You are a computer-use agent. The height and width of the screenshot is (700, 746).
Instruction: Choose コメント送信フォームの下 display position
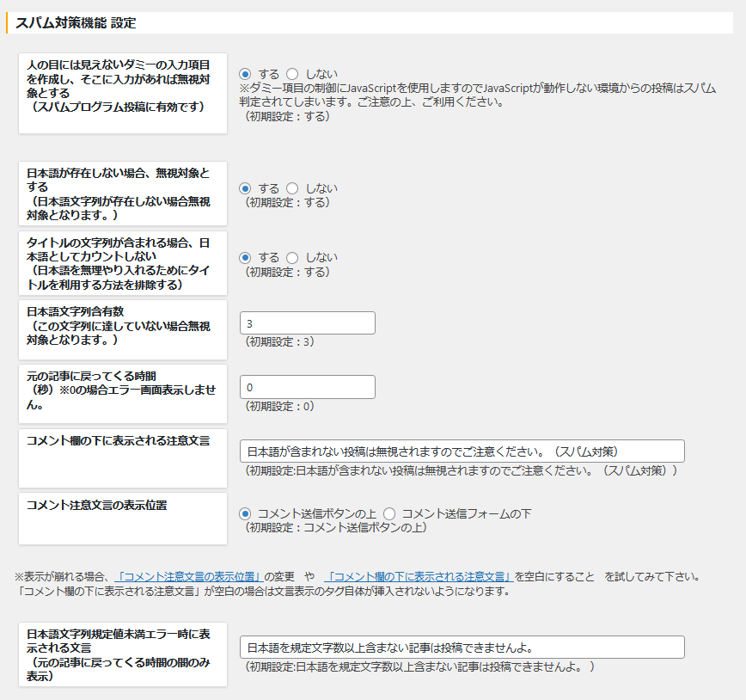tap(389, 513)
